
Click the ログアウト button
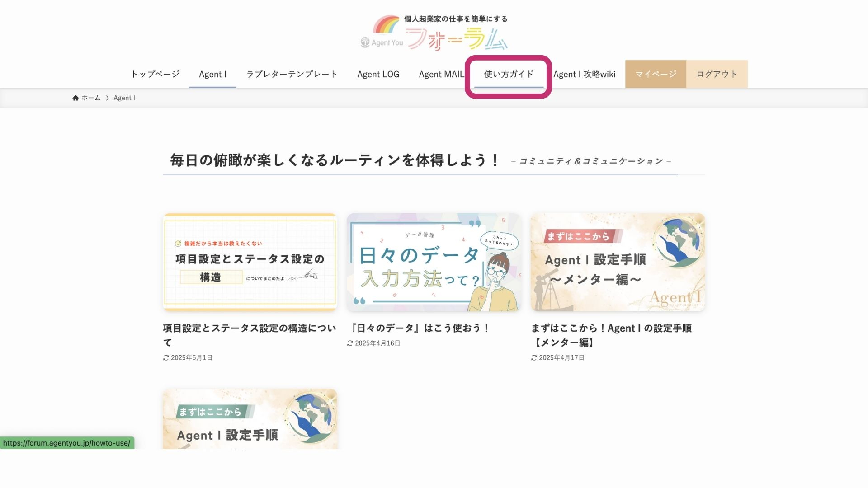[717, 74]
